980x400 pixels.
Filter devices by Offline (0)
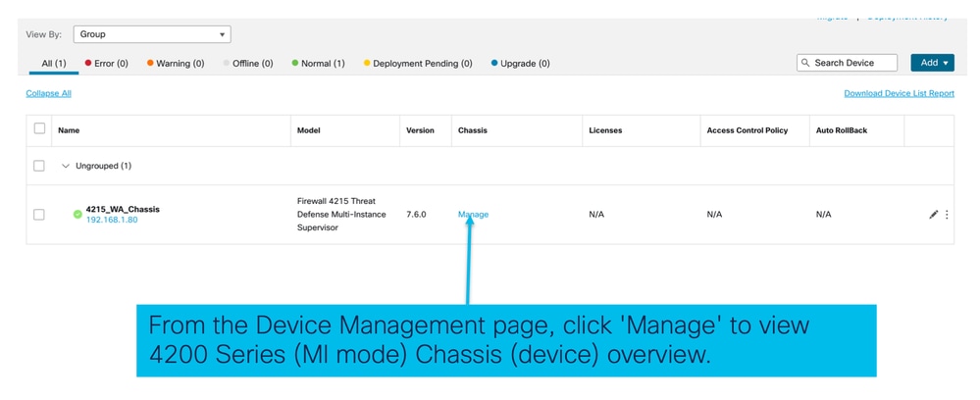click(248, 63)
